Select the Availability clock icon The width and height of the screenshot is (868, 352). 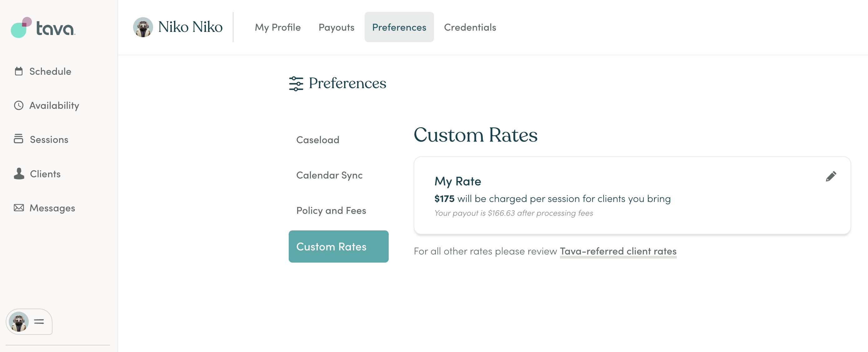tap(18, 106)
